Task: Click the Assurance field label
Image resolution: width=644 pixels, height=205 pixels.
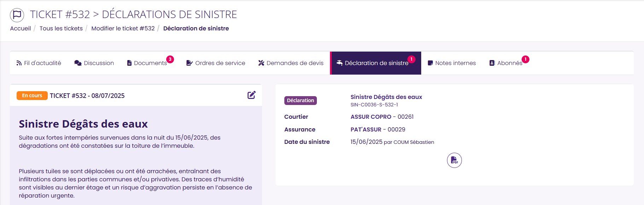Action: click(x=300, y=129)
